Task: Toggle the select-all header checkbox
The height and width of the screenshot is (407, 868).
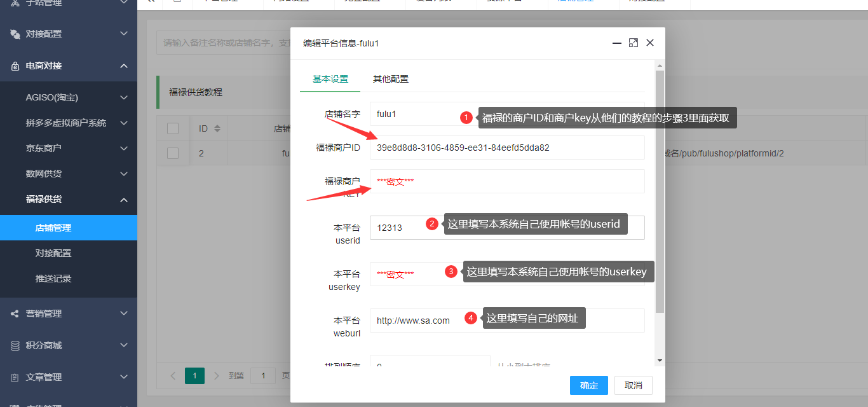Action: pyautogui.click(x=173, y=128)
